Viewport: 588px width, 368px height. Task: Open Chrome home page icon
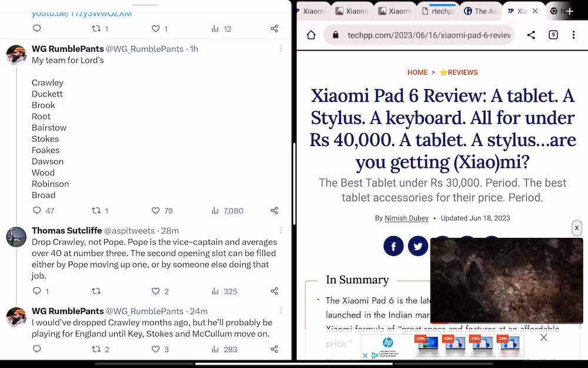[311, 35]
